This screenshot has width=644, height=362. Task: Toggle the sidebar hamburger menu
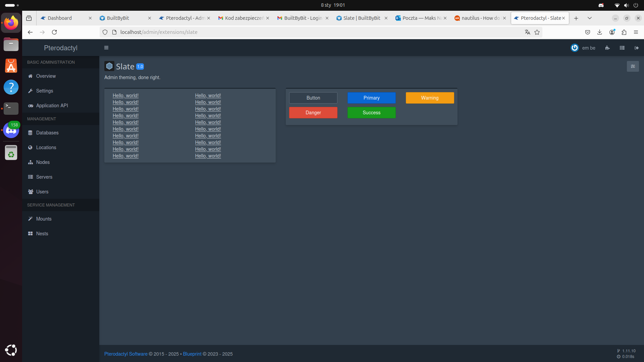tap(106, 48)
